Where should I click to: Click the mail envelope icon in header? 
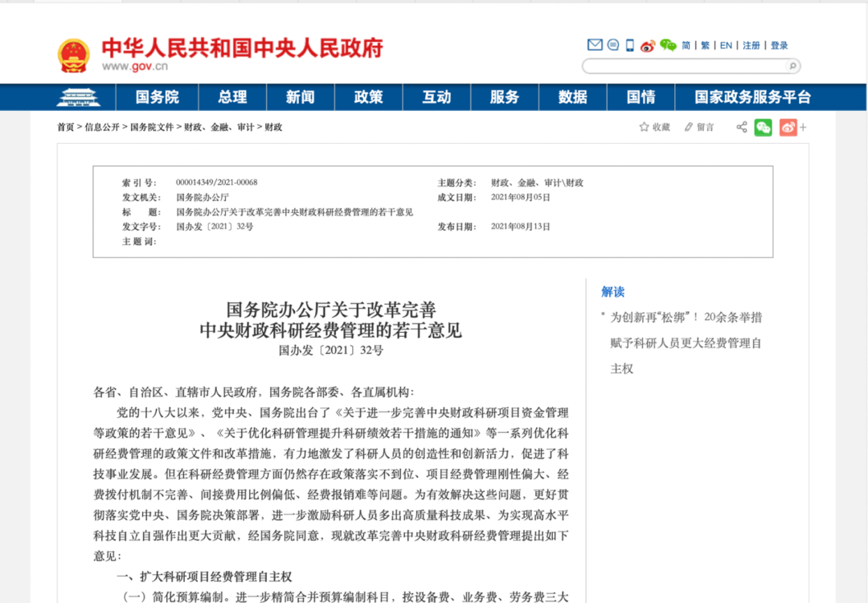point(595,45)
